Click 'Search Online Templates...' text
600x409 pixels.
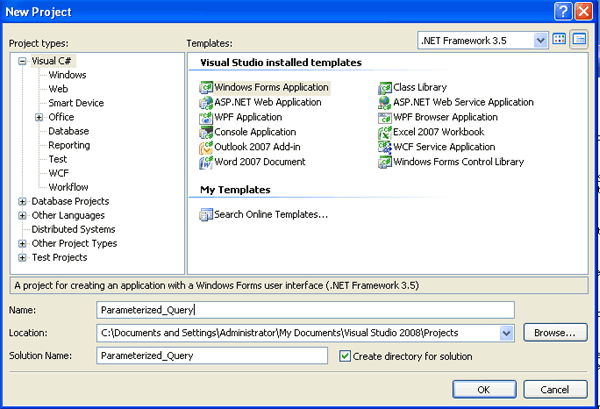point(271,215)
